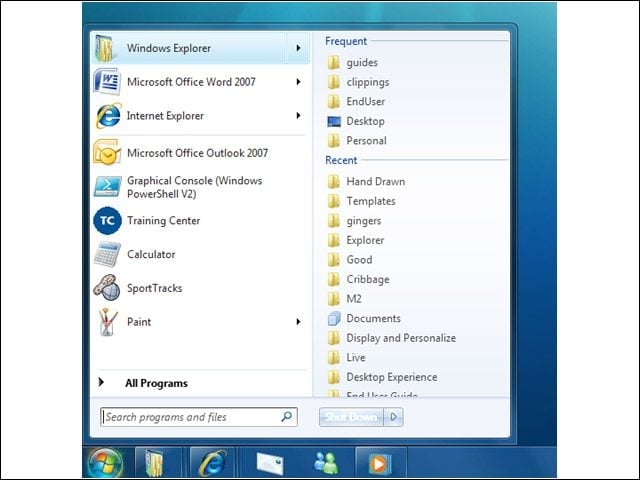The width and height of the screenshot is (640, 480).
Task: Expand Internet Explorer jump list arrow
Action: [x=298, y=116]
